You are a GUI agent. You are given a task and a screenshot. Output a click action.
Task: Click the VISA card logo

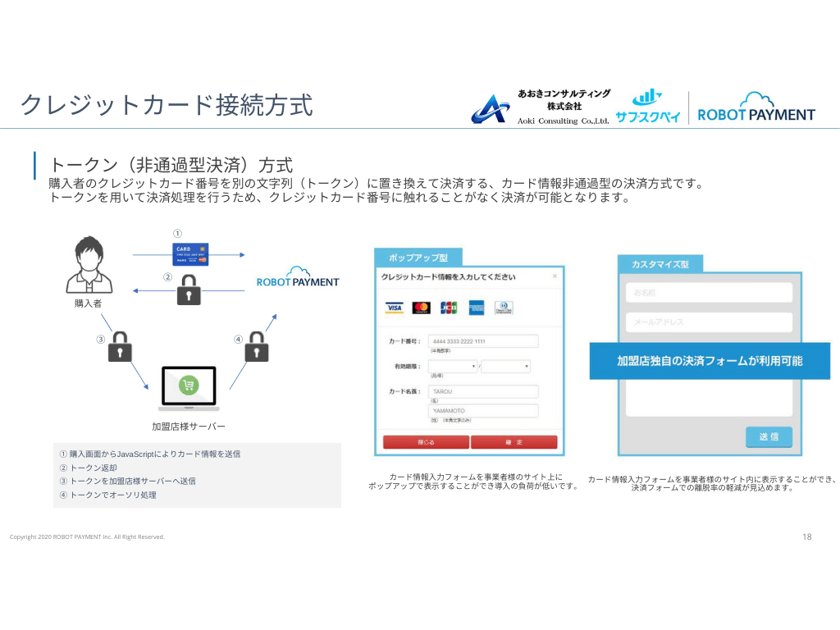click(x=395, y=308)
